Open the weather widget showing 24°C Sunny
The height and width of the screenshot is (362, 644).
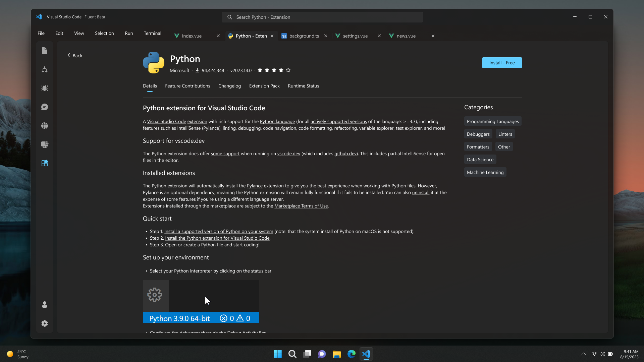(x=18, y=354)
